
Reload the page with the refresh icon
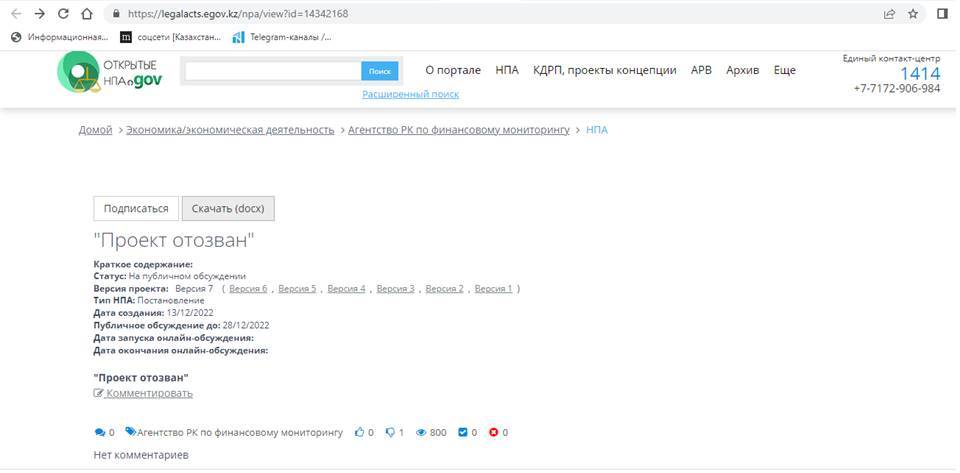point(63,14)
